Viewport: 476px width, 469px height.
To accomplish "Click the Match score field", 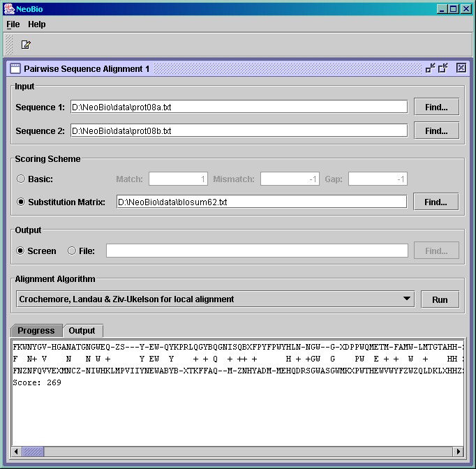I will click(x=178, y=179).
